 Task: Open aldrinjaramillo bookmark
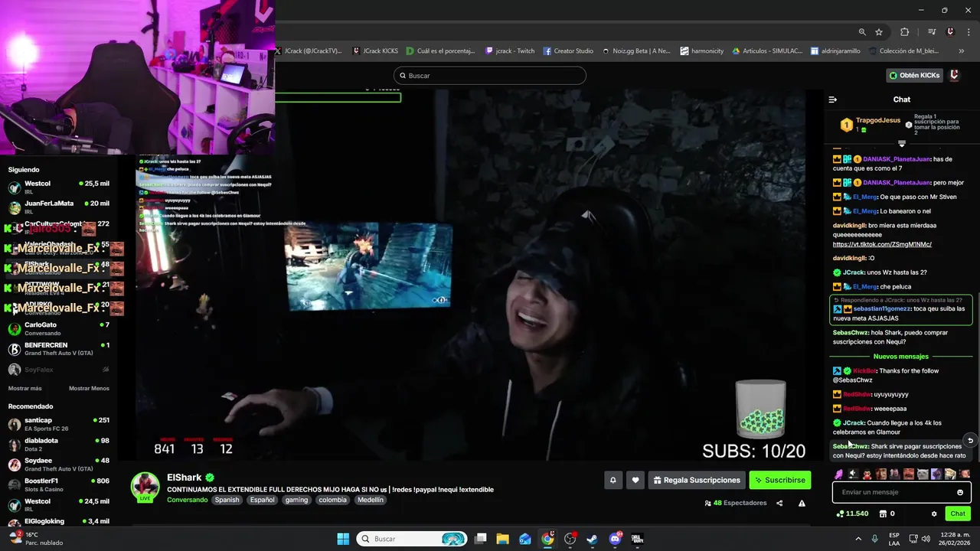(x=835, y=51)
